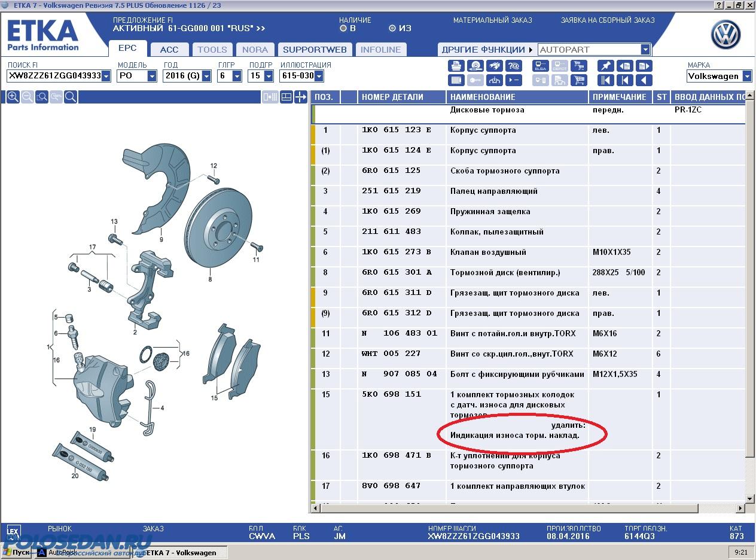The image size is (756, 560).
Task: Click the Пуск start button
Action: pos(17,553)
